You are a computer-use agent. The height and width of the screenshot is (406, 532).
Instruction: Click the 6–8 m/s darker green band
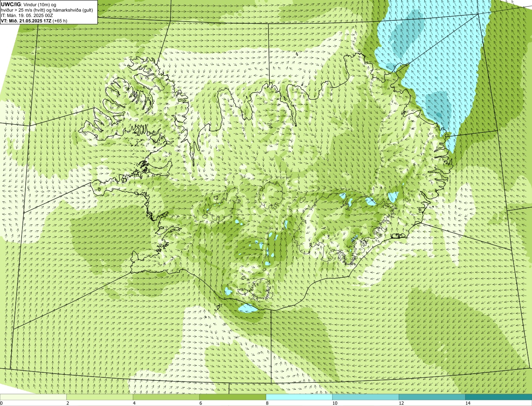(233, 397)
